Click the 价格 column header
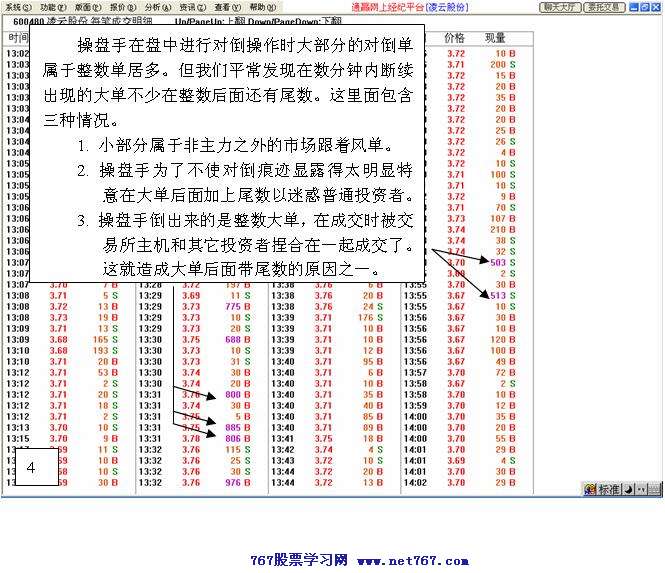 (454, 36)
